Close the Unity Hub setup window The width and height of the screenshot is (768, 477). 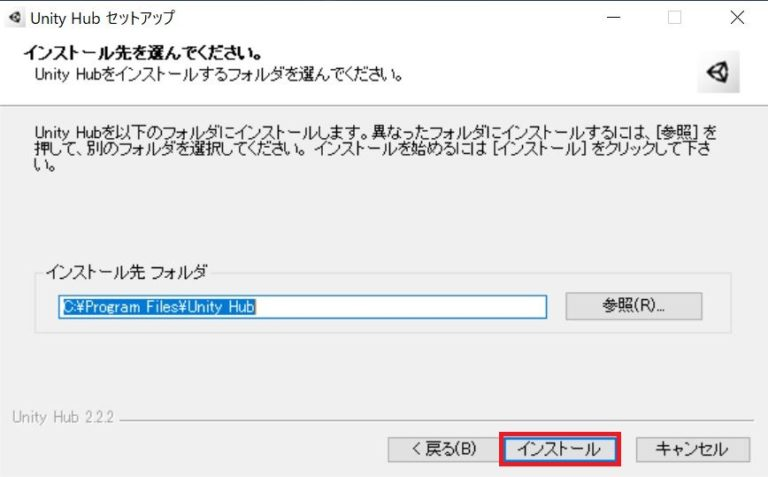coord(737,18)
